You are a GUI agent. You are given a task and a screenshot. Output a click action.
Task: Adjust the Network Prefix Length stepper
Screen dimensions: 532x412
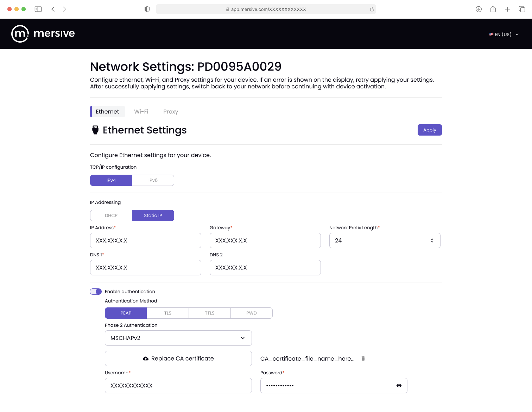click(x=432, y=241)
